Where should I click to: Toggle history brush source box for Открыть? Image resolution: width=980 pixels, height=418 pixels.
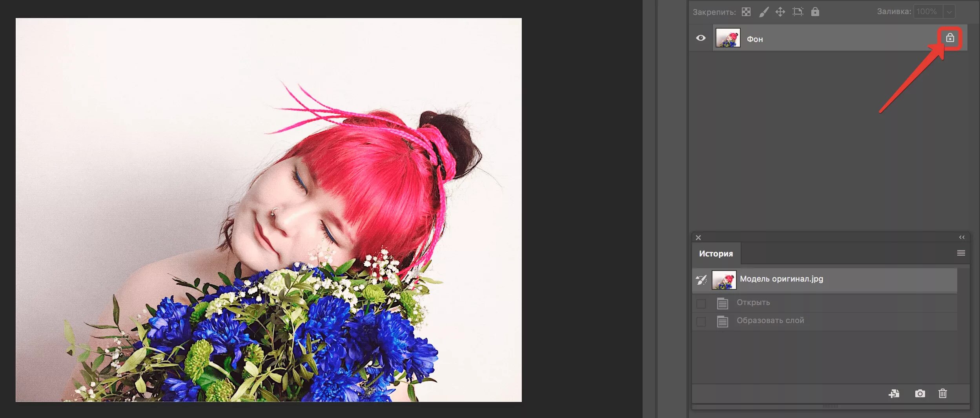(x=701, y=304)
